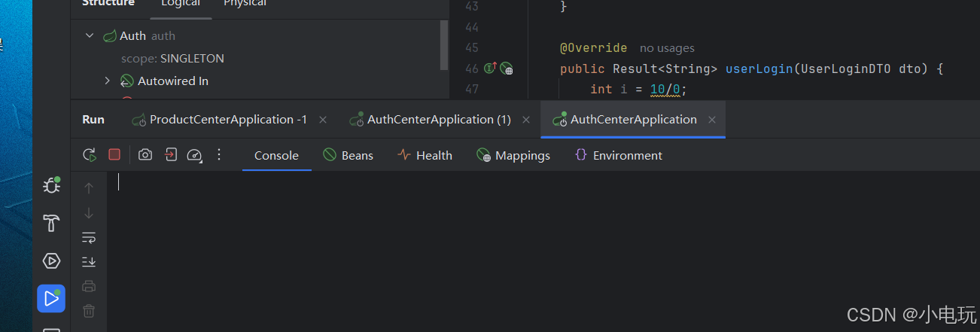Screen dimensions: 980x332
Task: Open the Health tab
Action: coord(425,155)
